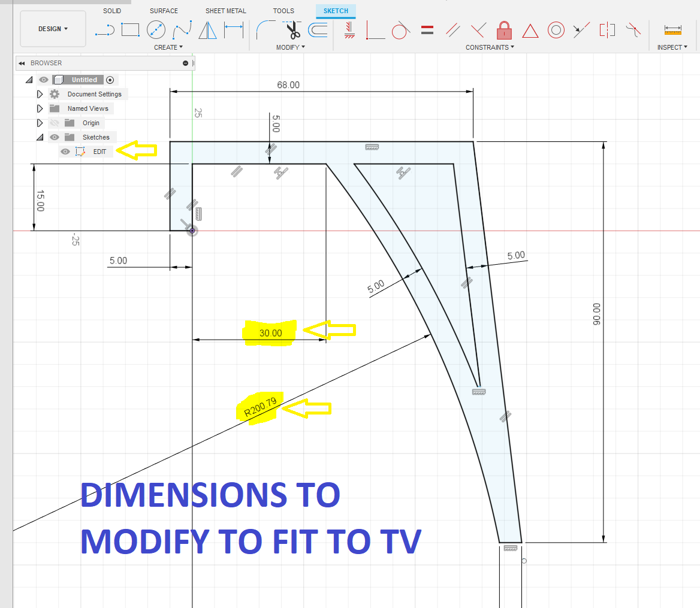Select the 2-Point Rectangle tool
This screenshot has width=700, height=608.
pyautogui.click(x=131, y=30)
